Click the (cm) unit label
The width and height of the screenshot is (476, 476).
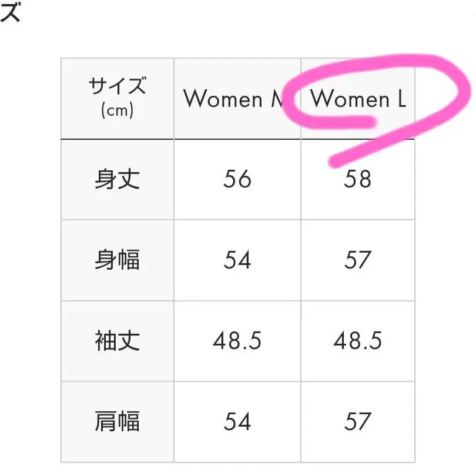117,110
